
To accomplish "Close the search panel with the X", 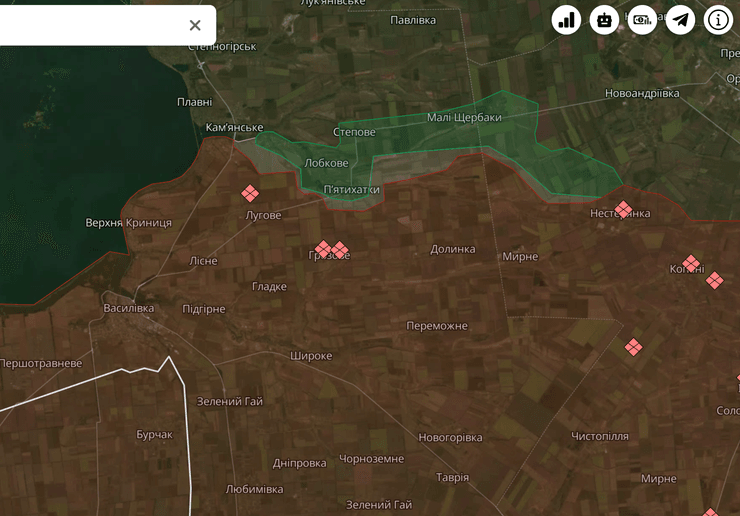I will [x=195, y=25].
